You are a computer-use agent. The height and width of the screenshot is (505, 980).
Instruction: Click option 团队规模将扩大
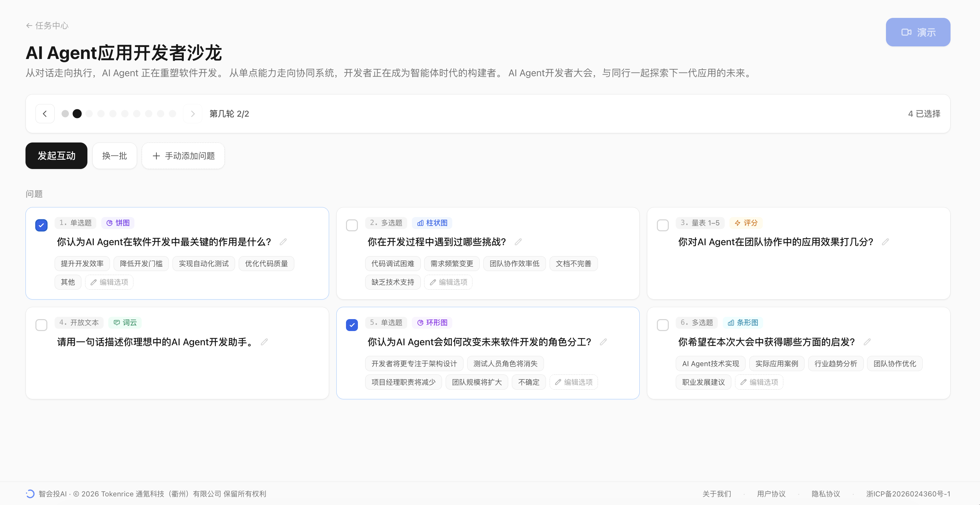pyautogui.click(x=477, y=382)
